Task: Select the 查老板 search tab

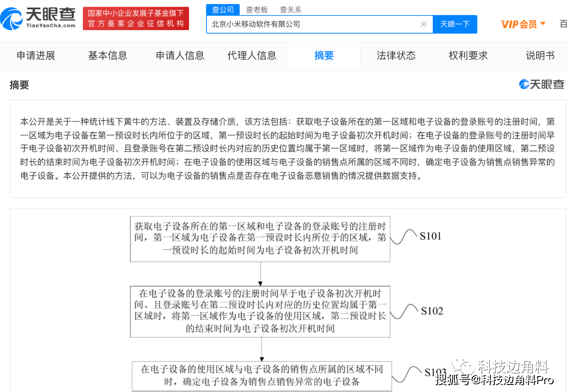Action: point(257,10)
